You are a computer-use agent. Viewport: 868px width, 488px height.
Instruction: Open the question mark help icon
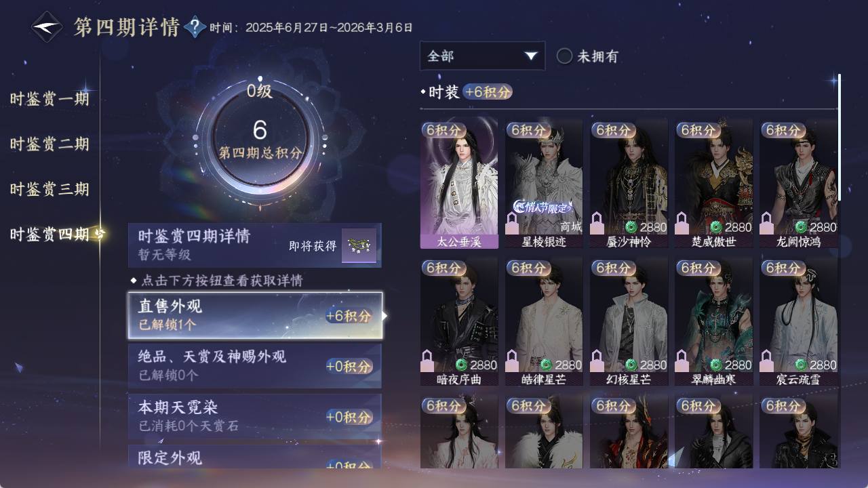tap(195, 27)
